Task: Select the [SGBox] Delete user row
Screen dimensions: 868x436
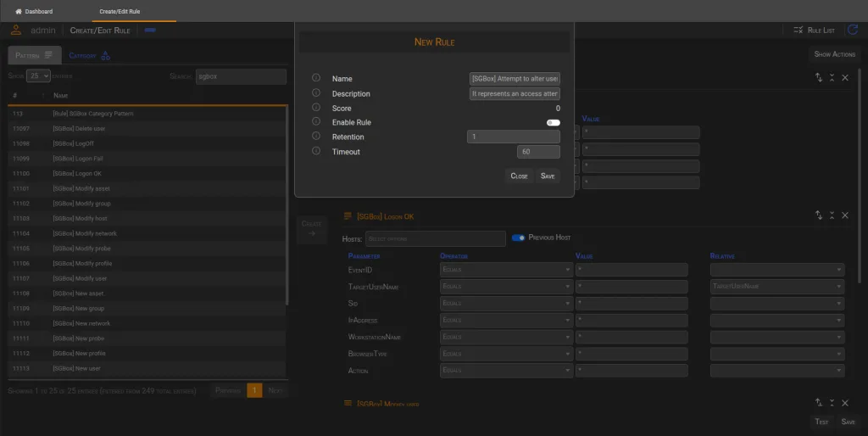Action: point(147,129)
